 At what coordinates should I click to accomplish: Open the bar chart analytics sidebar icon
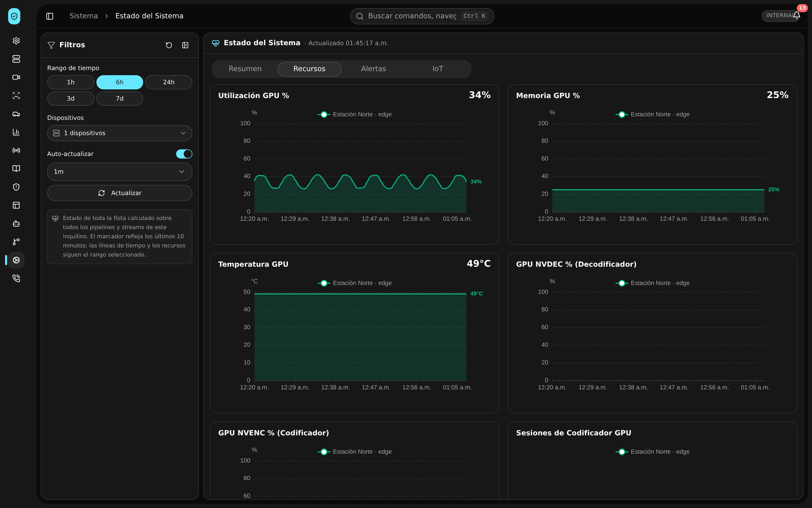coord(16,132)
